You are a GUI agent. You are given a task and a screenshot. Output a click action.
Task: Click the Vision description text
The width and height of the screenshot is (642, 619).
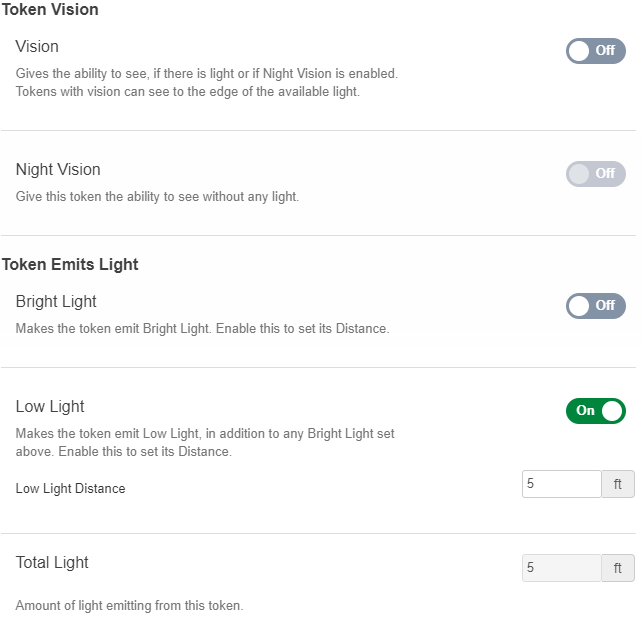tap(206, 83)
